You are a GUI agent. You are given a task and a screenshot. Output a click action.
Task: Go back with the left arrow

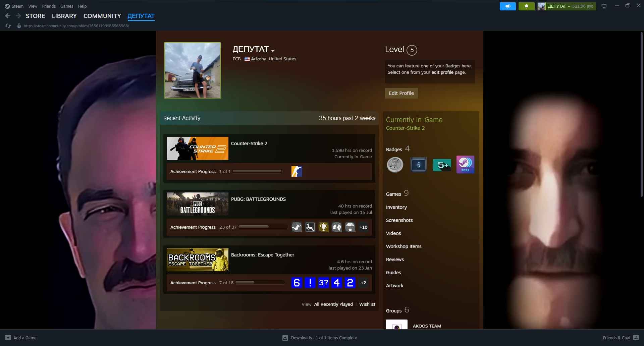8,16
